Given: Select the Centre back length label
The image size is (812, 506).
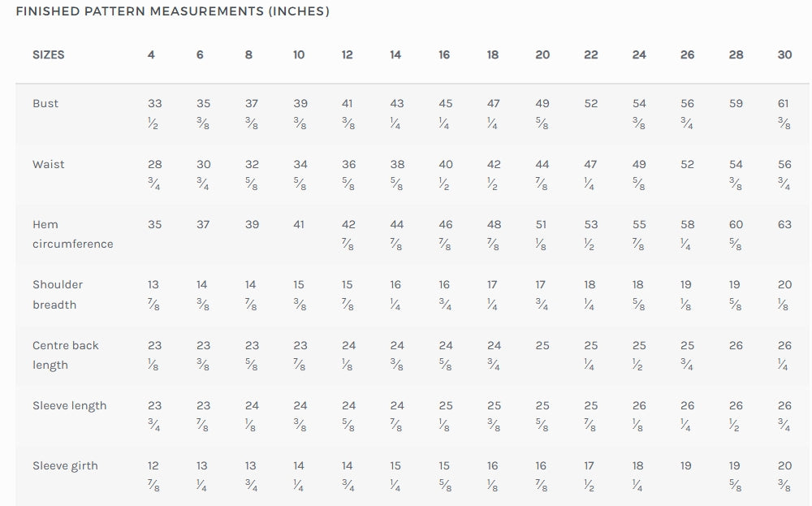Looking at the screenshot, I should click(65, 355).
